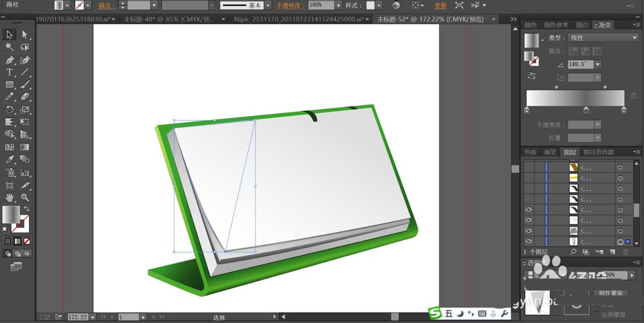Switch to the 路径查找器 panel tab

click(598, 152)
